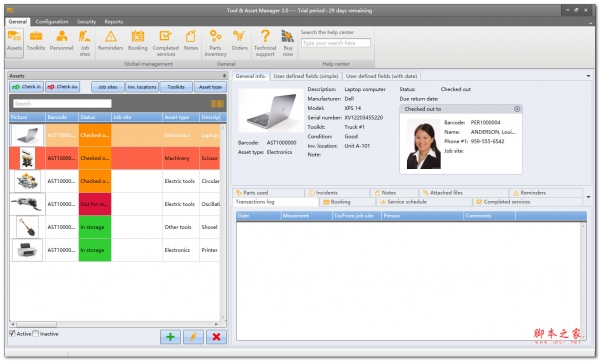Click the assets list horizontal scrollbar
The image size is (600, 361).
115,324
